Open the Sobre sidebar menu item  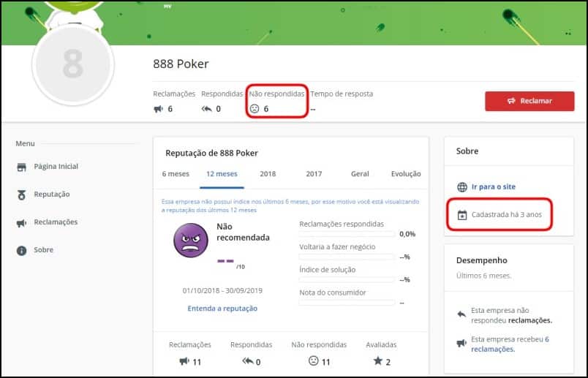click(x=43, y=250)
